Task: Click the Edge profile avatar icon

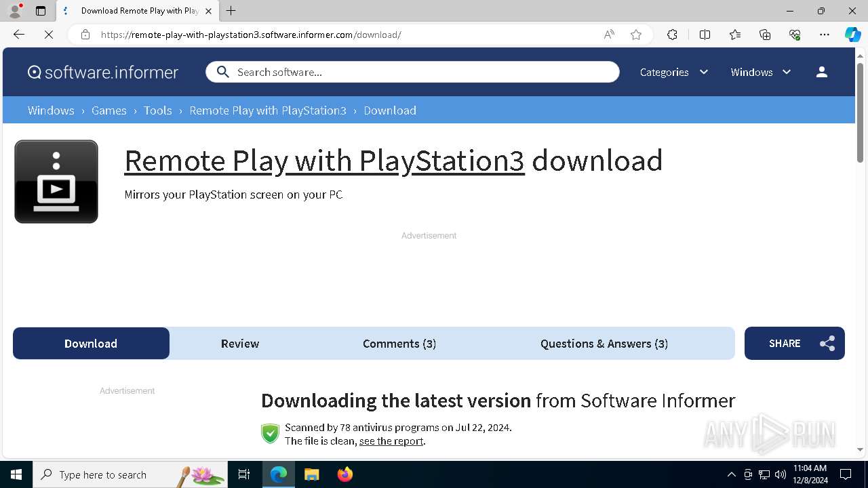Action: [15, 11]
